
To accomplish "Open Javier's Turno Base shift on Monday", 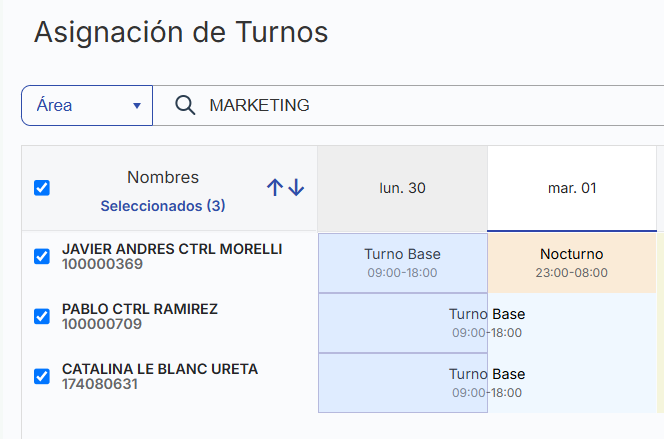I will [402, 263].
